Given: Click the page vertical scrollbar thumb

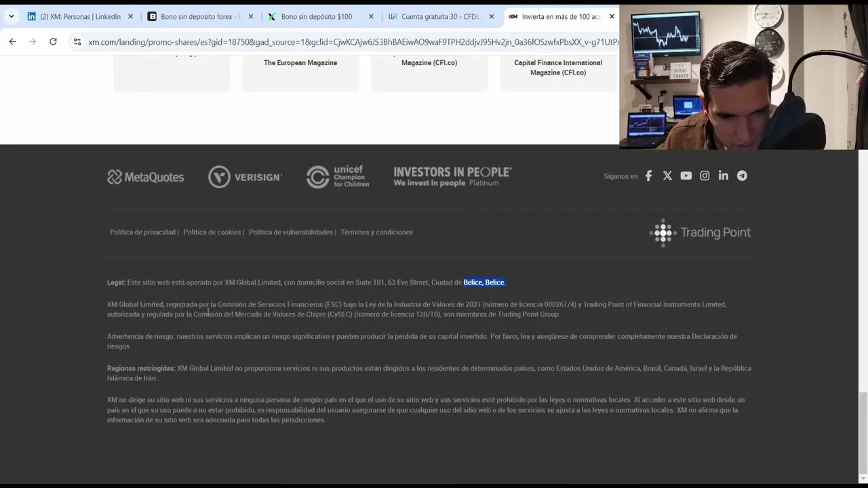Looking at the screenshot, I should coord(863,432).
